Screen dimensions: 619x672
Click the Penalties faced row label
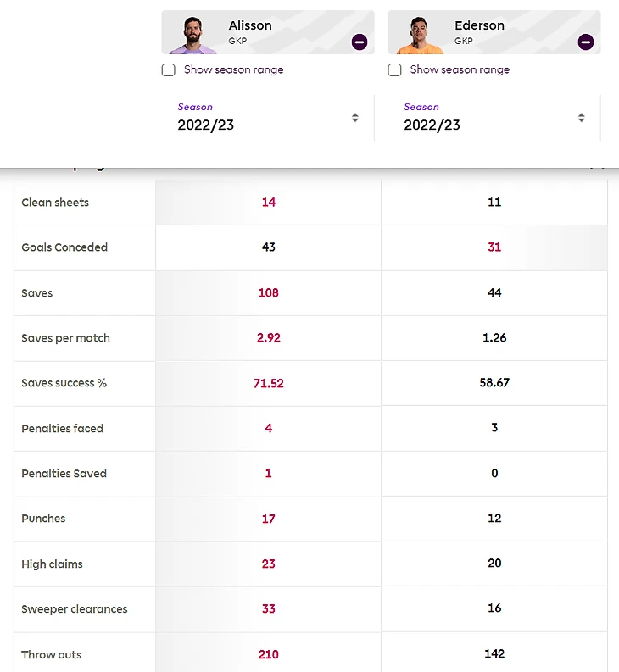[62, 429]
